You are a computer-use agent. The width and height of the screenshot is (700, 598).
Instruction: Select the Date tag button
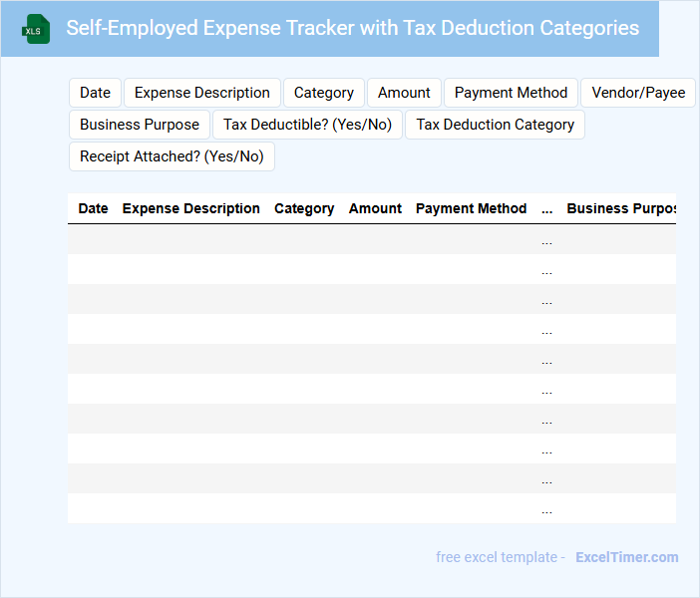(95, 93)
